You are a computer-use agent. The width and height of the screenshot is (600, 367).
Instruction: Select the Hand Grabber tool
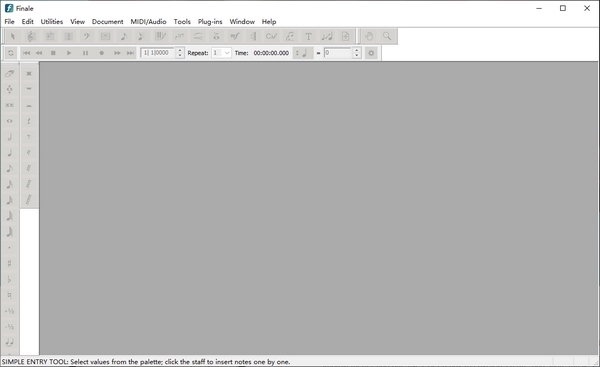coord(369,36)
